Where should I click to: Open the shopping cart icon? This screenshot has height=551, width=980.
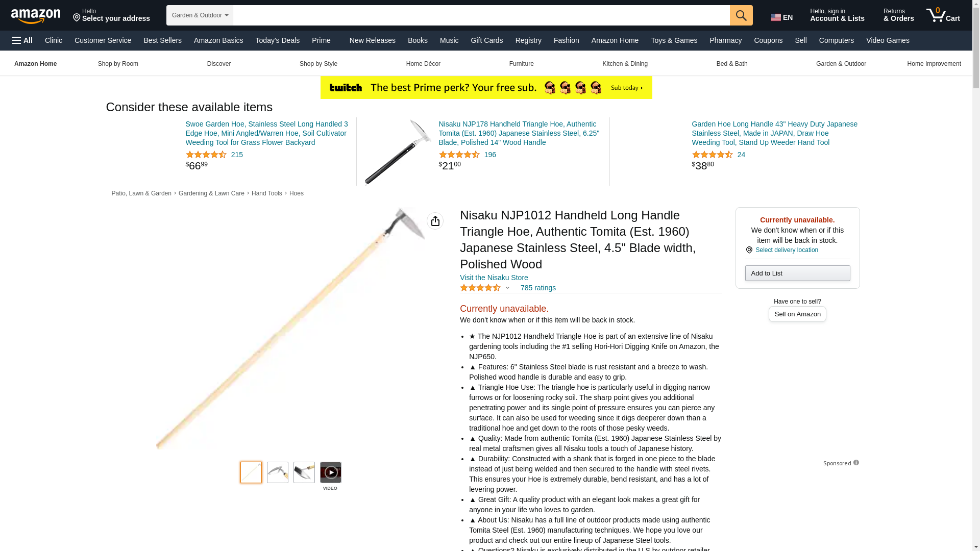coord(943,15)
